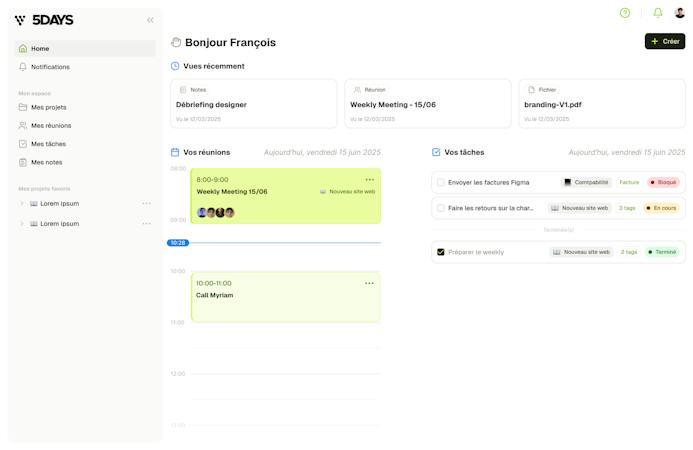Open the help question mark icon
Screen dimensions: 693x450
(625, 13)
